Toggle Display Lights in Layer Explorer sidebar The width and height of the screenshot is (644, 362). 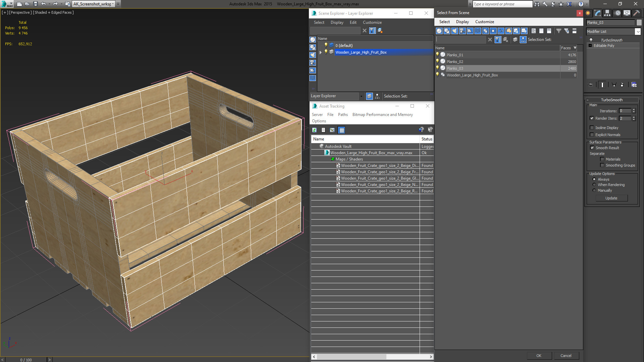pyautogui.click(x=313, y=55)
